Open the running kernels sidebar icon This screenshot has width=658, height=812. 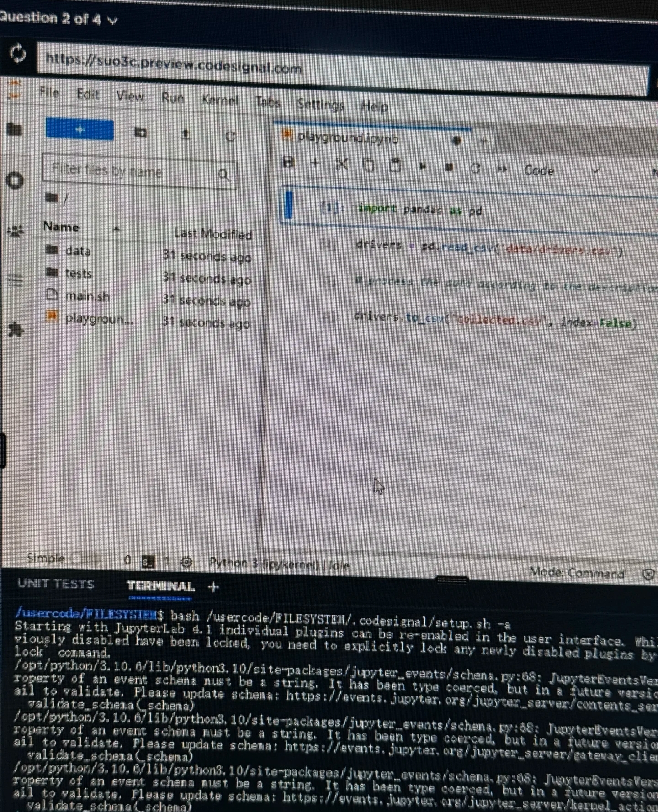[x=16, y=180]
